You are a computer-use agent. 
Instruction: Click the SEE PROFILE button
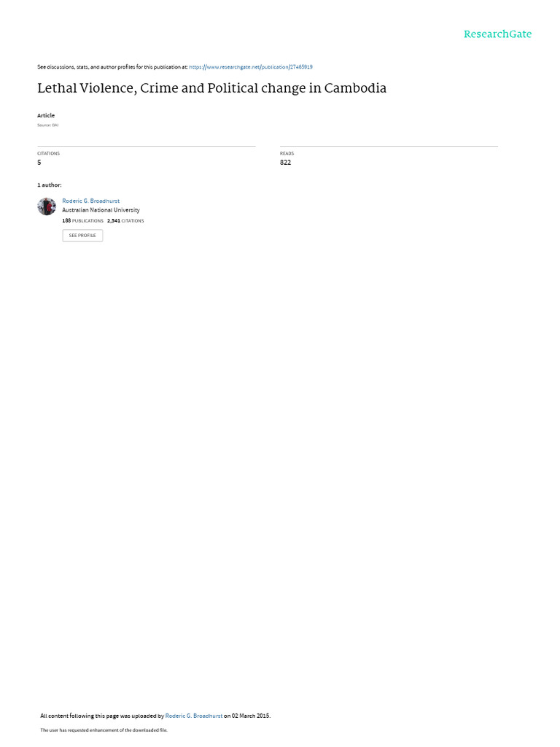pos(82,236)
